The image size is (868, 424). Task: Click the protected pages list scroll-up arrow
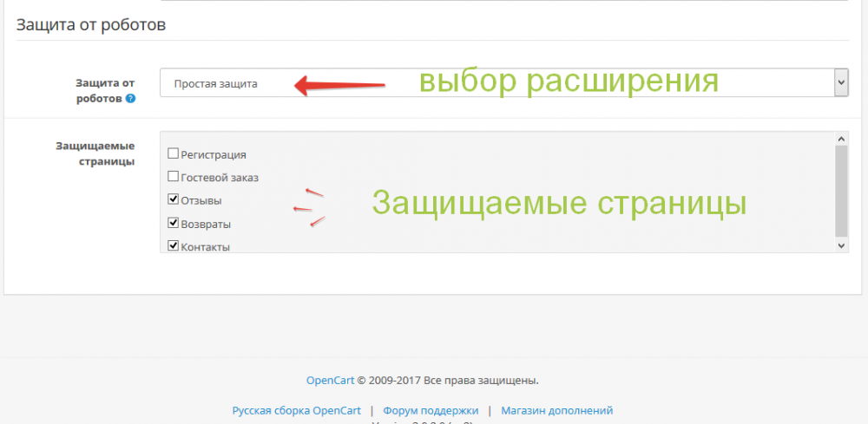[x=841, y=139]
